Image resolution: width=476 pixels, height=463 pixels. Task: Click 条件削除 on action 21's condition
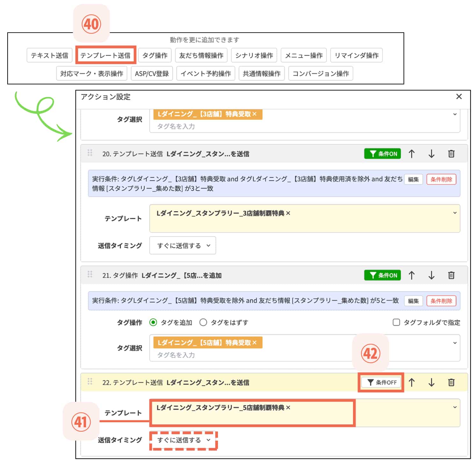(x=441, y=301)
